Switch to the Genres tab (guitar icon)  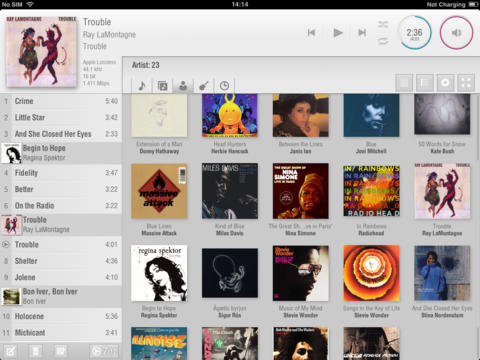203,86
